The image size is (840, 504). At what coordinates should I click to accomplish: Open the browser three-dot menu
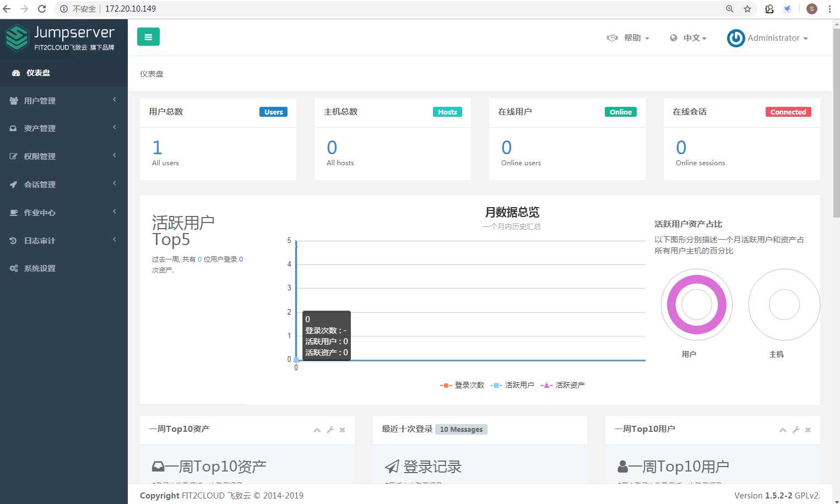pyautogui.click(x=830, y=9)
